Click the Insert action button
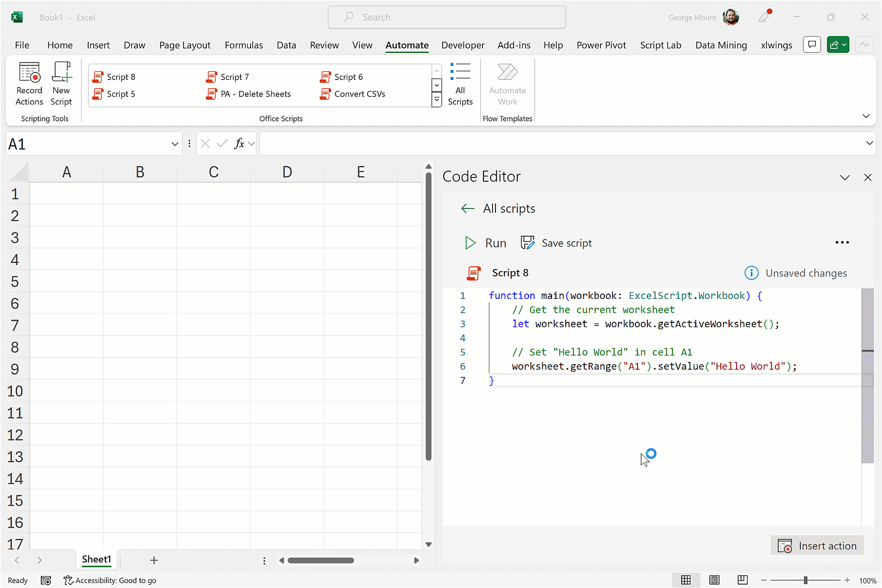The height and width of the screenshot is (588, 882). click(x=817, y=546)
